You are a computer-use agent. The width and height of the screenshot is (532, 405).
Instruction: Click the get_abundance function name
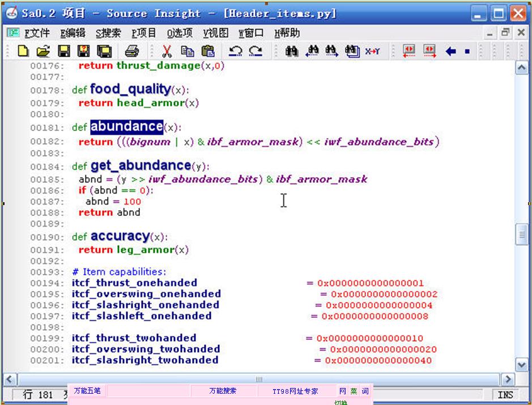coord(140,165)
